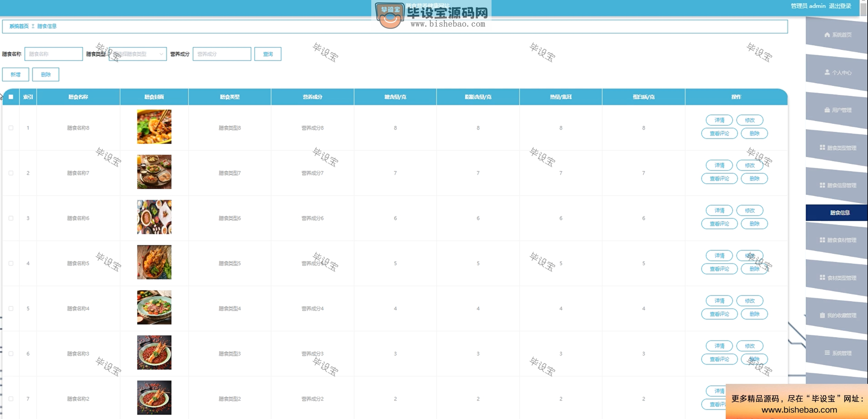Check the row for 膳食名称4
868x419 pixels.
tap(11, 308)
